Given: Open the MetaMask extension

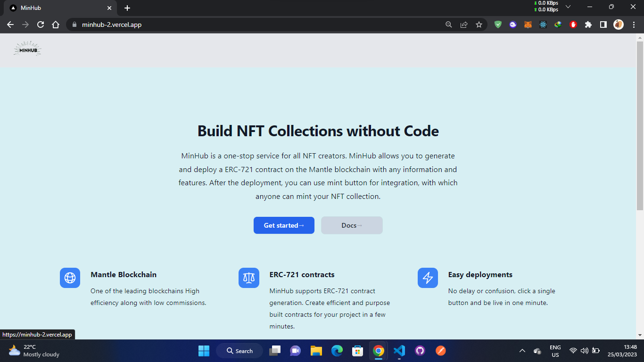Looking at the screenshot, I should coord(528,24).
